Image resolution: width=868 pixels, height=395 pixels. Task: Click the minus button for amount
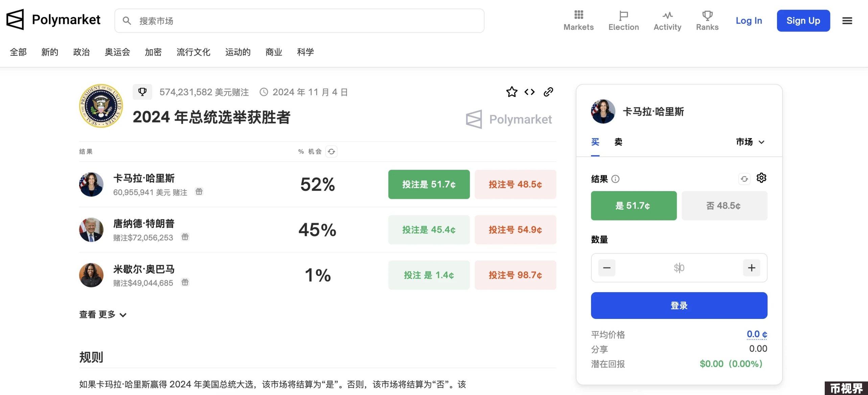pyautogui.click(x=607, y=268)
